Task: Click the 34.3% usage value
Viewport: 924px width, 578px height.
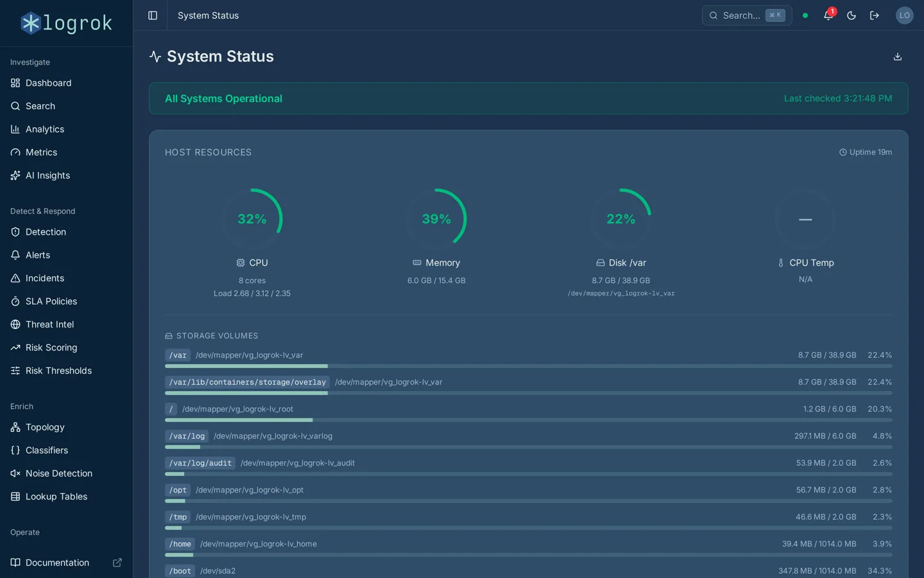Action: (x=880, y=571)
